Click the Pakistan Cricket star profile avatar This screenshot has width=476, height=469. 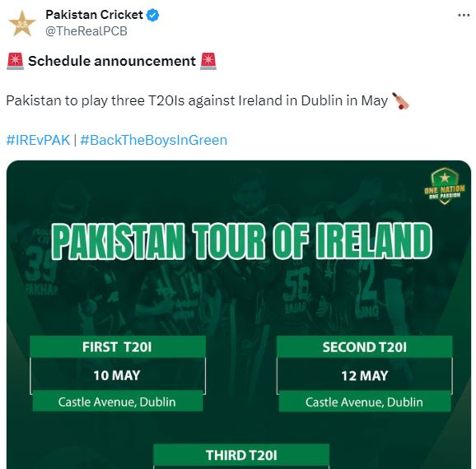click(x=22, y=23)
